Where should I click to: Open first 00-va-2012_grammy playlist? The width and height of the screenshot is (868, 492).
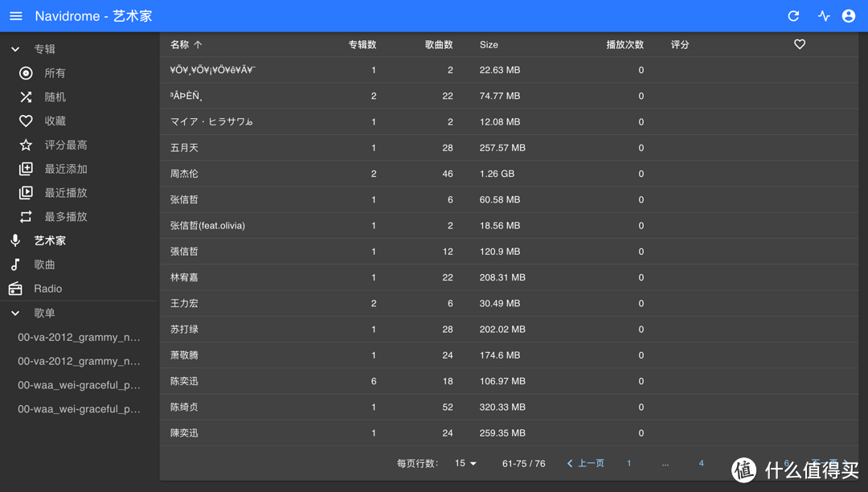[79, 338]
